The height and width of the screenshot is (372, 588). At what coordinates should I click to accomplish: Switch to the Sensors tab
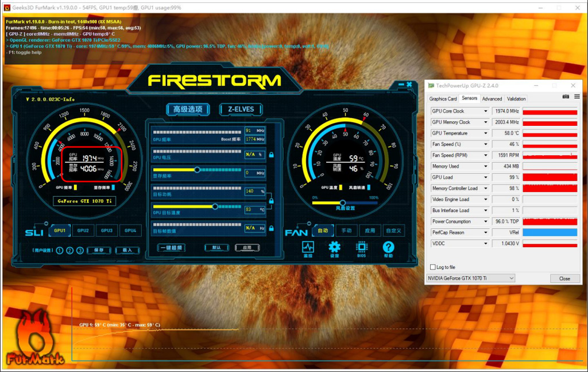[x=470, y=98]
